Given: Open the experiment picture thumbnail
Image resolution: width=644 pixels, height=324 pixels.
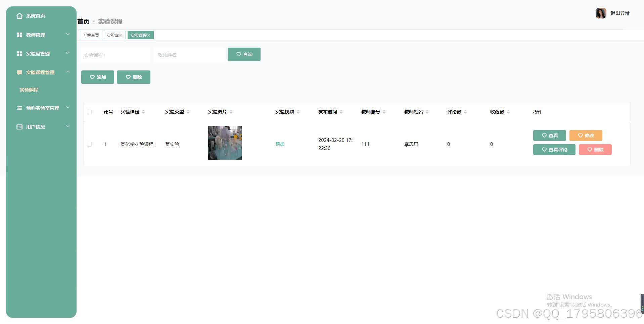Looking at the screenshot, I should pyautogui.click(x=225, y=143).
